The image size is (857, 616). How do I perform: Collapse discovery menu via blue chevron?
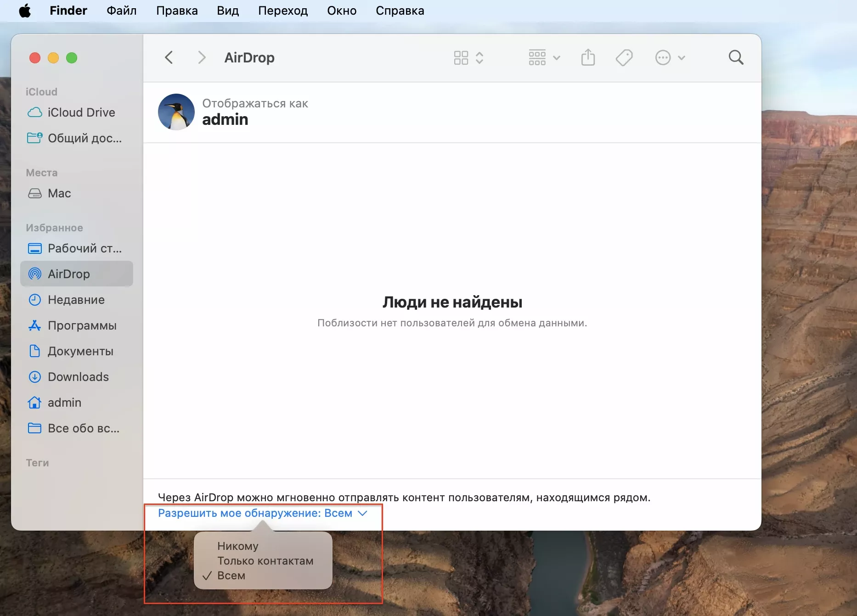(x=362, y=513)
